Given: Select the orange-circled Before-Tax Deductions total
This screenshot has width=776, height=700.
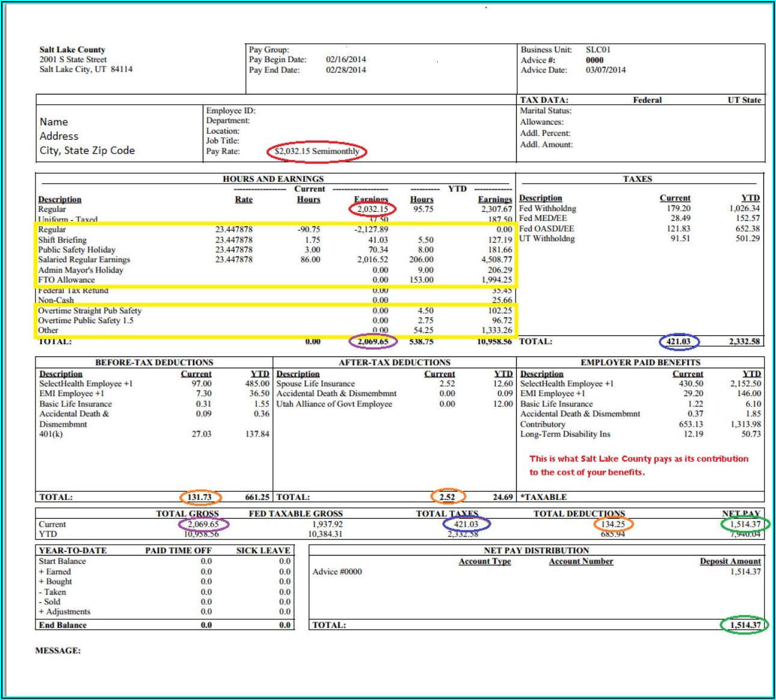Looking at the screenshot, I should tap(200, 497).
